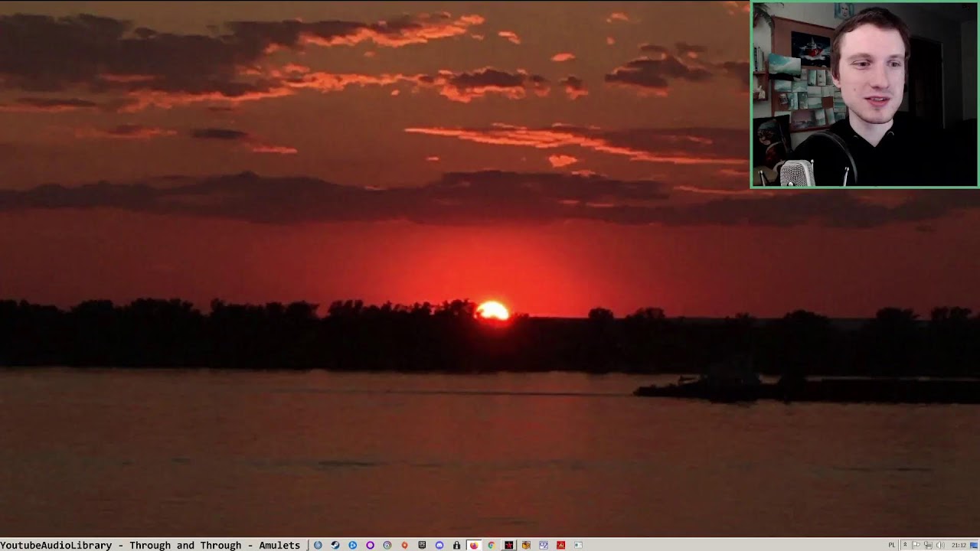Click the PL language indicator
The image size is (980, 551).
892,545
